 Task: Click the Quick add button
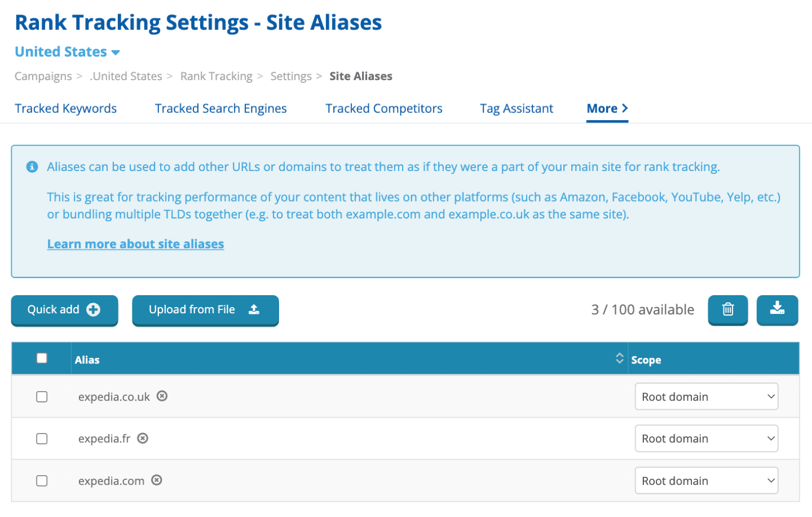click(64, 310)
